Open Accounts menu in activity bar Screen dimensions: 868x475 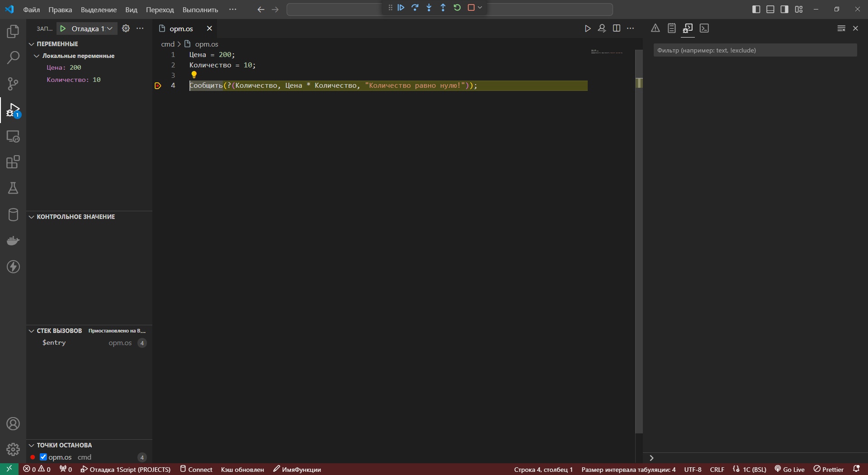click(13, 424)
